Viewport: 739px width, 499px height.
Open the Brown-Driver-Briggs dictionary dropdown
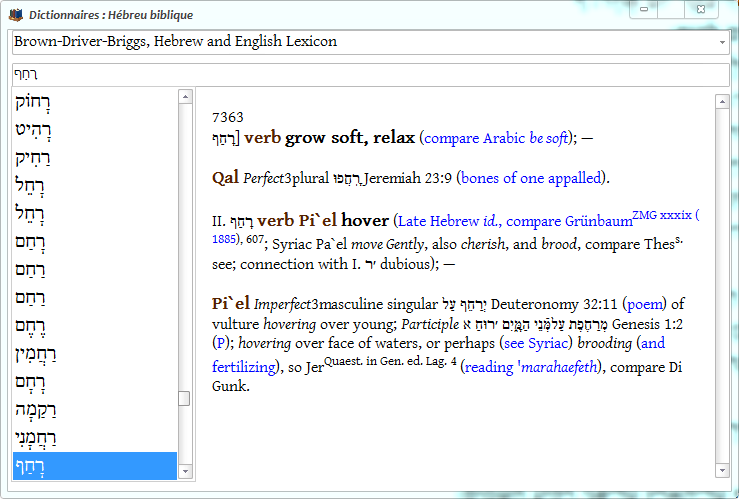click(x=722, y=42)
